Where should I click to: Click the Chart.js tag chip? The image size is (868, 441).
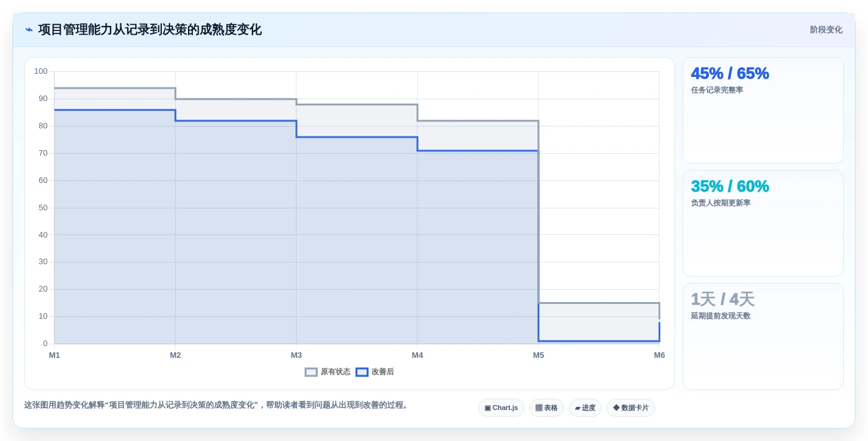[501, 408]
